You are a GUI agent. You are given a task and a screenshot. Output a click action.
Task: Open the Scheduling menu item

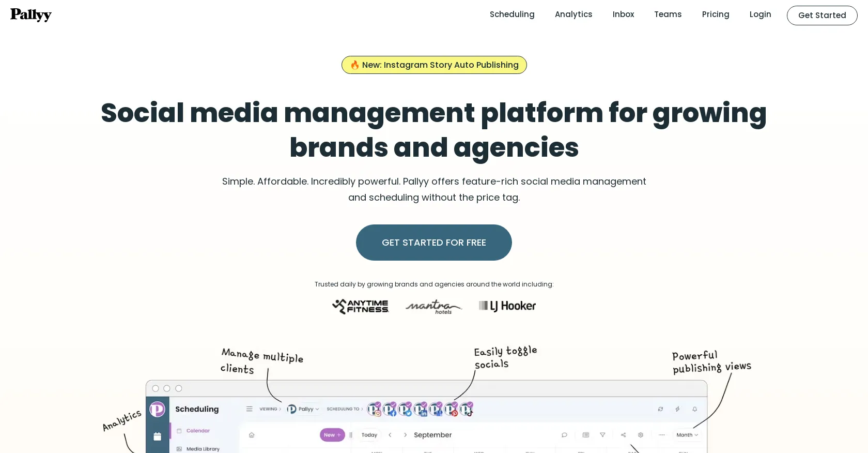coord(512,14)
